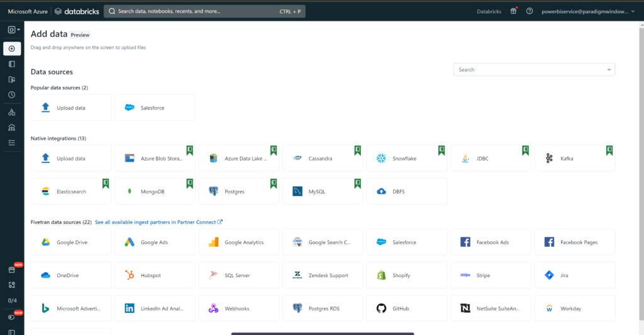Open the Workspace notebook icon in the sidebar
Viewport: 644px width, 335px height.
click(x=12, y=64)
